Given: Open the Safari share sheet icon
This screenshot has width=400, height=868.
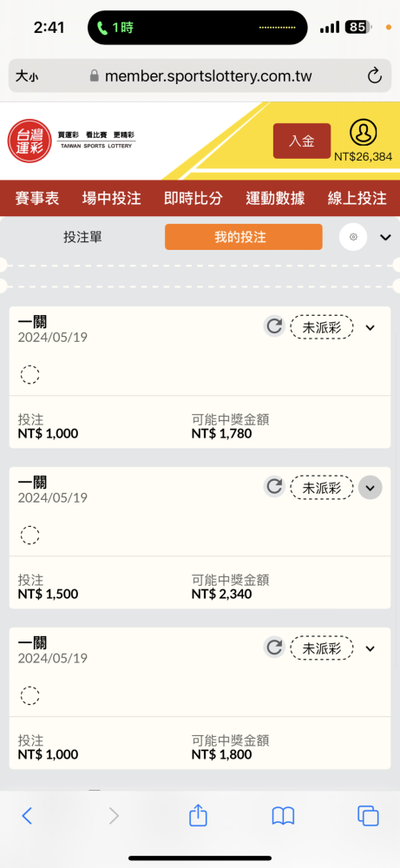Looking at the screenshot, I should click(x=198, y=815).
